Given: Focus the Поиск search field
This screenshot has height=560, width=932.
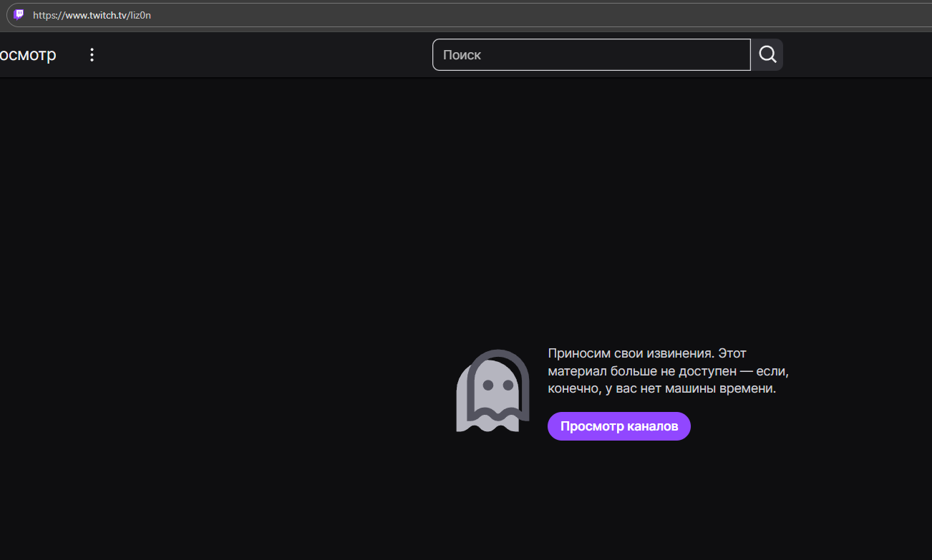Looking at the screenshot, I should [591, 54].
